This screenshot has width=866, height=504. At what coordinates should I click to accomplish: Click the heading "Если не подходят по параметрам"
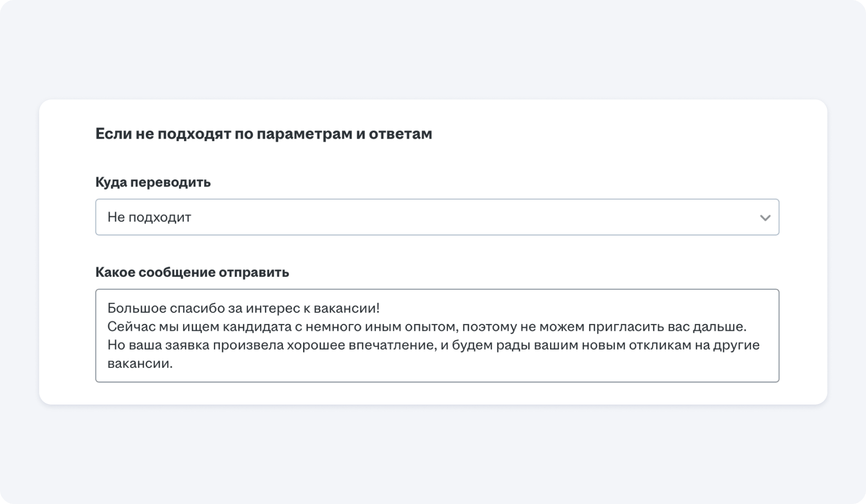pos(263,134)
